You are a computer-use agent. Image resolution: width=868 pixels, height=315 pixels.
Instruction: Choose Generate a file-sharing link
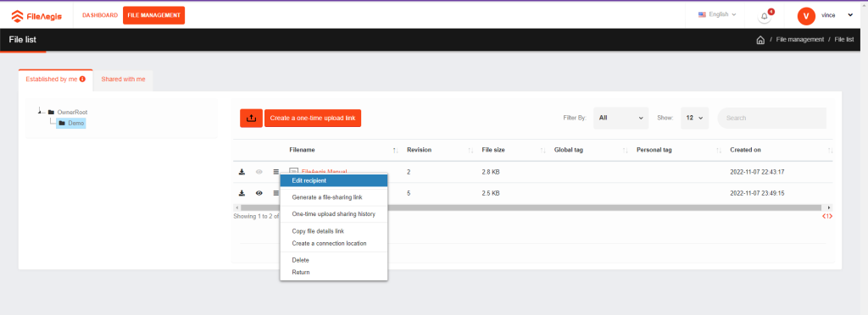click(333, 197)
